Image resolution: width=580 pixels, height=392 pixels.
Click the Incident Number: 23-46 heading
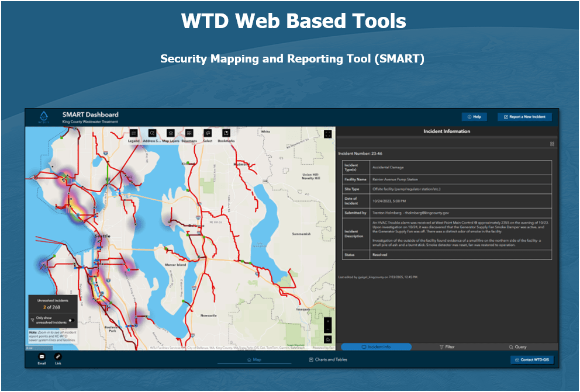pyautogui.click(x=360, y=153)
